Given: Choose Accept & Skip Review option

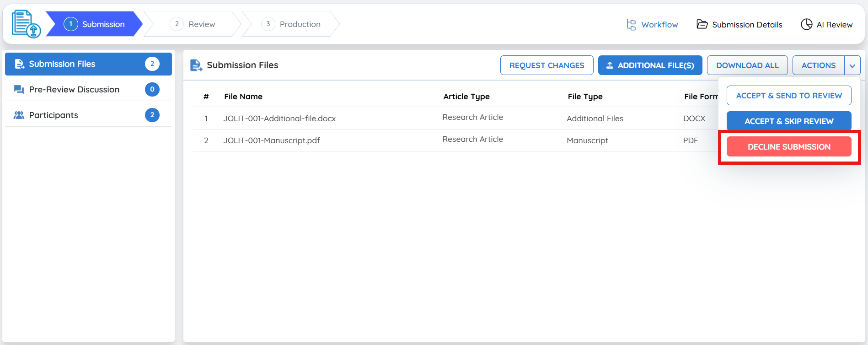Looking at the screenshot, I should pyautogui.click(x=789, y=121).
